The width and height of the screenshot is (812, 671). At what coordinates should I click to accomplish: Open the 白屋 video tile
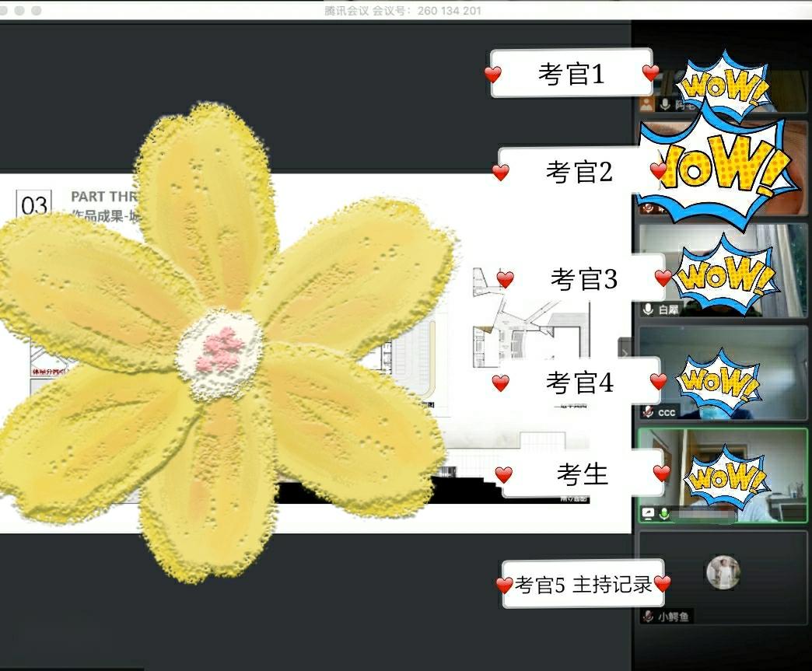coord(723,271)
